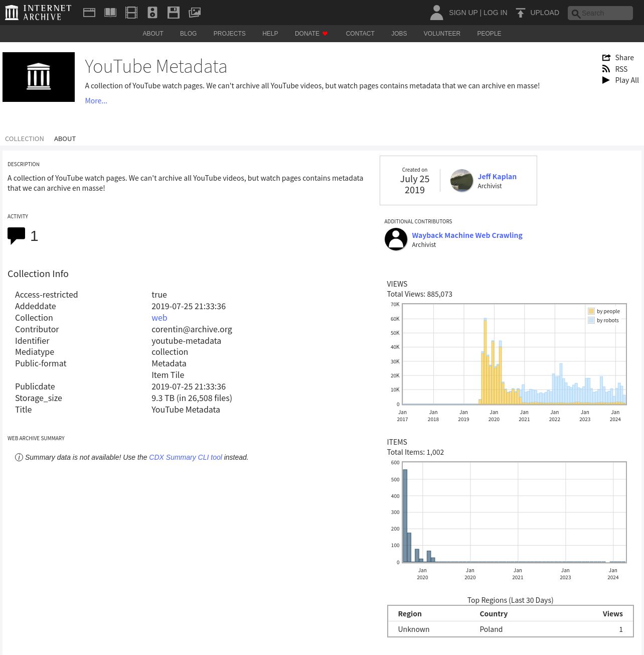Click the activity count '1'
The image size is (644, 655).
[x=34, y=236]
